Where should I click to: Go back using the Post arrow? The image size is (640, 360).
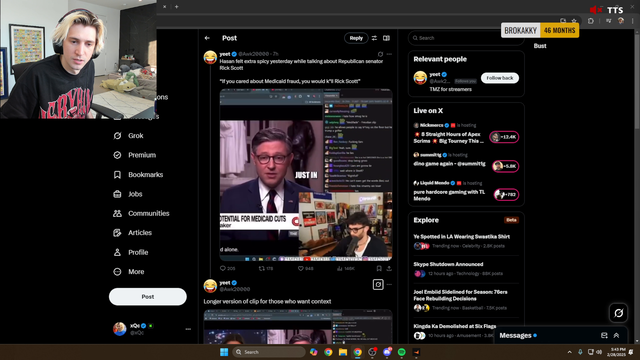pos(207,38)
